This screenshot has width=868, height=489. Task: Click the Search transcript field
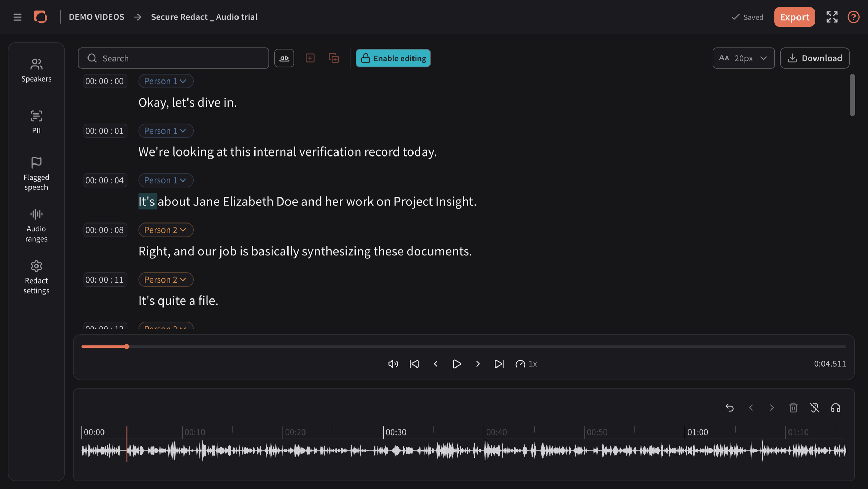click(174, 58)
